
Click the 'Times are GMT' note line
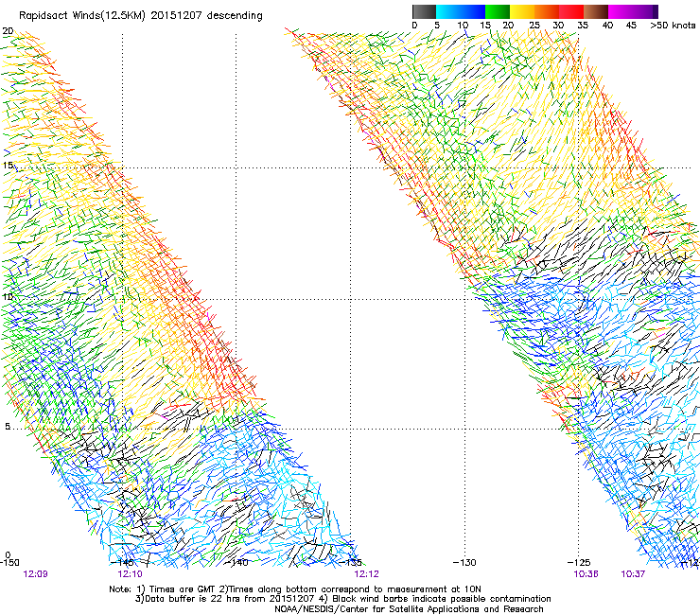pos(295,589)
